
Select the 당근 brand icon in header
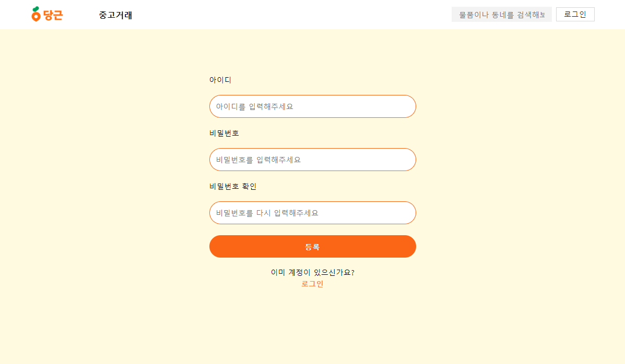pyautogui.click(x=46, y=14)
